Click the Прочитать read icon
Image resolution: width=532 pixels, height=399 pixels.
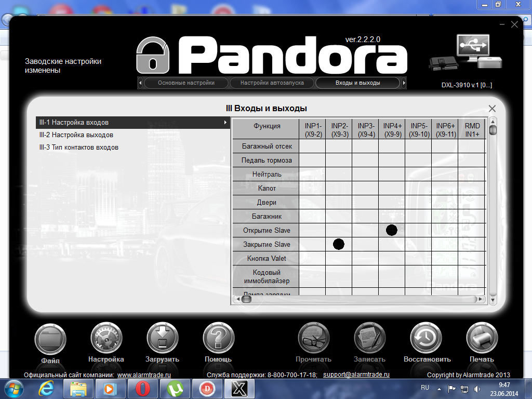(x=314, y=339)
